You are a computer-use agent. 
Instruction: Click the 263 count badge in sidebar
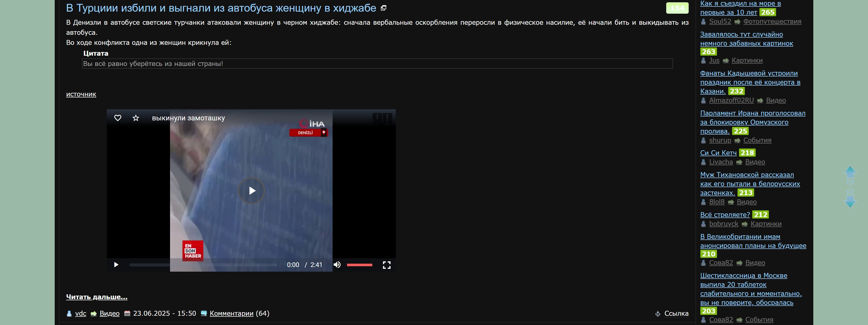709,52
